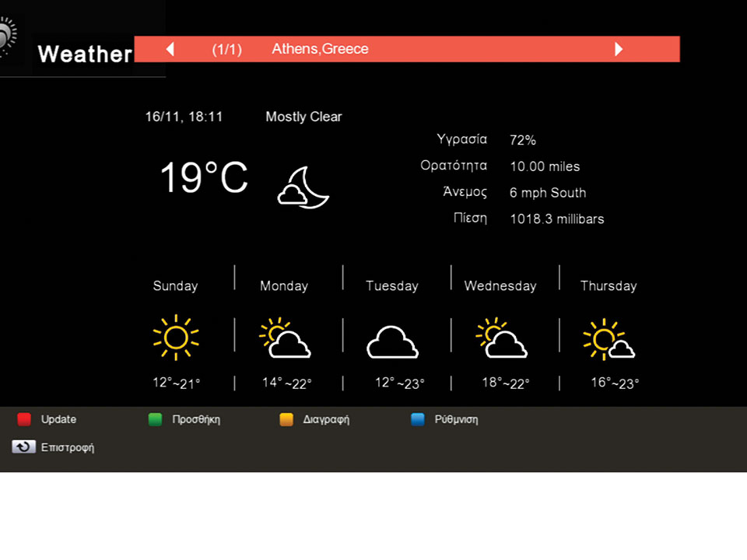Click the Weather app logo icon
Screen dimensions: 747x560
6,37
